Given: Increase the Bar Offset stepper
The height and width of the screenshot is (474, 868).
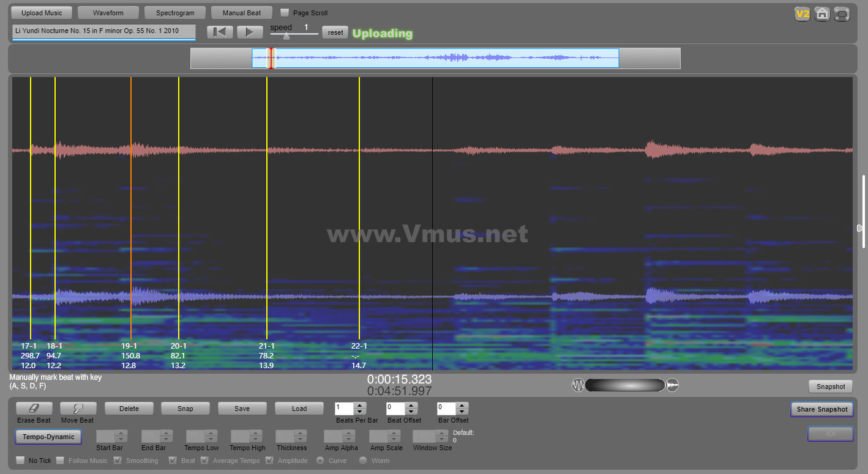Looking at the screenshot, I should (462, 405).
